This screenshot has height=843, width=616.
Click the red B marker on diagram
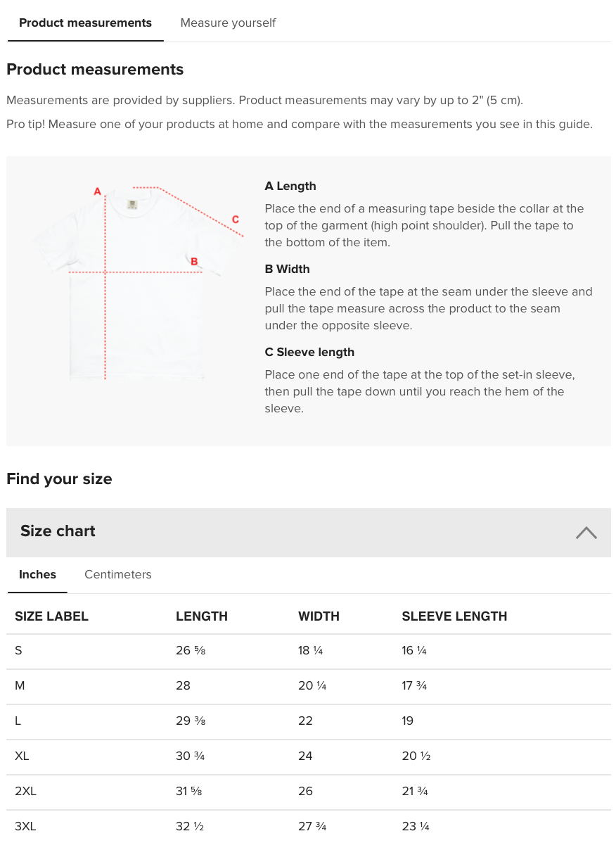[194, 262]
